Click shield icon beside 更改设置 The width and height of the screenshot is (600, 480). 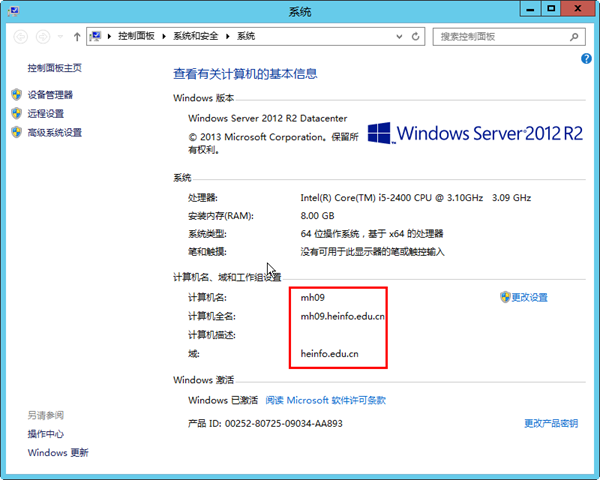[x=505, y=297]
